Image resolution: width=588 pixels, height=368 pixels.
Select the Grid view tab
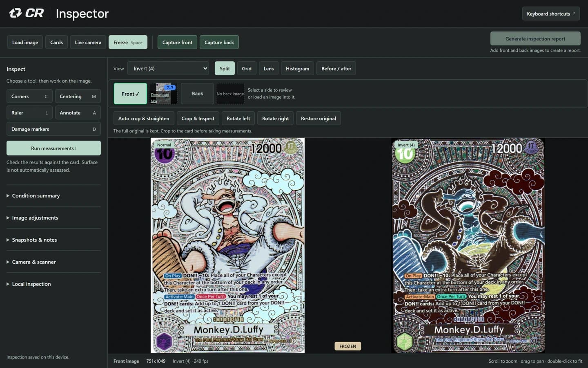[x=247, y=68]
